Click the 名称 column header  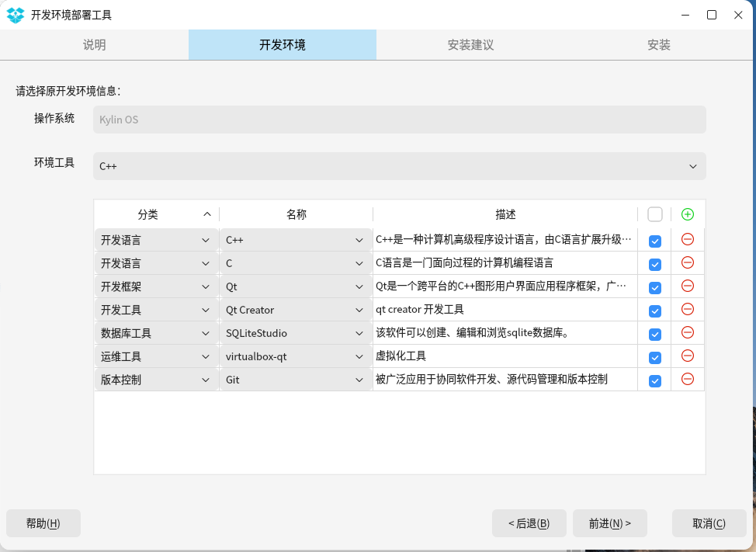[x=296, y=214]
